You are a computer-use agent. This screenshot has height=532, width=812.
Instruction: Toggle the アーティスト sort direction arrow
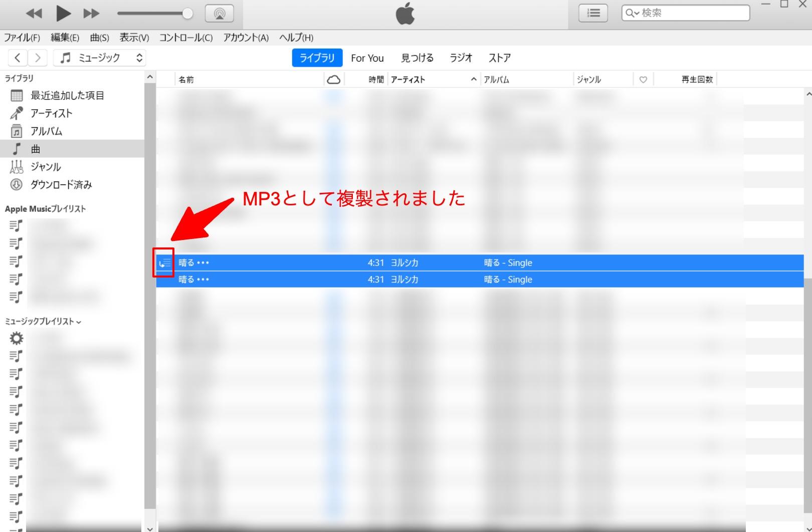pyautogui.click(x=473, y=80)
